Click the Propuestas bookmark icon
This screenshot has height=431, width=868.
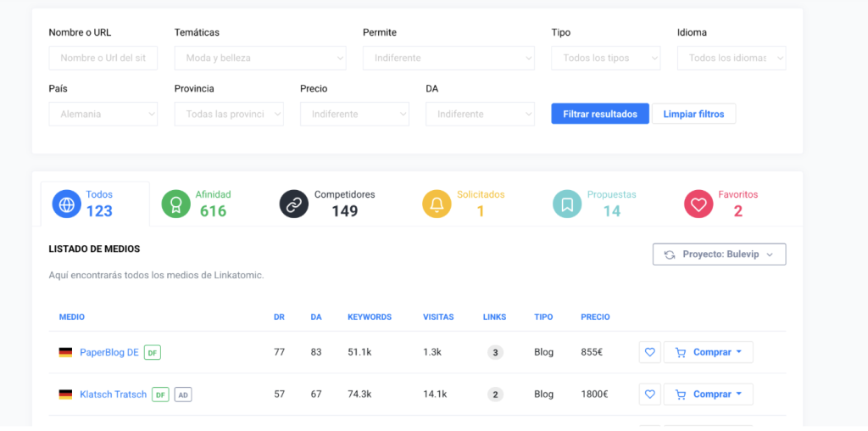coord(567,204)
